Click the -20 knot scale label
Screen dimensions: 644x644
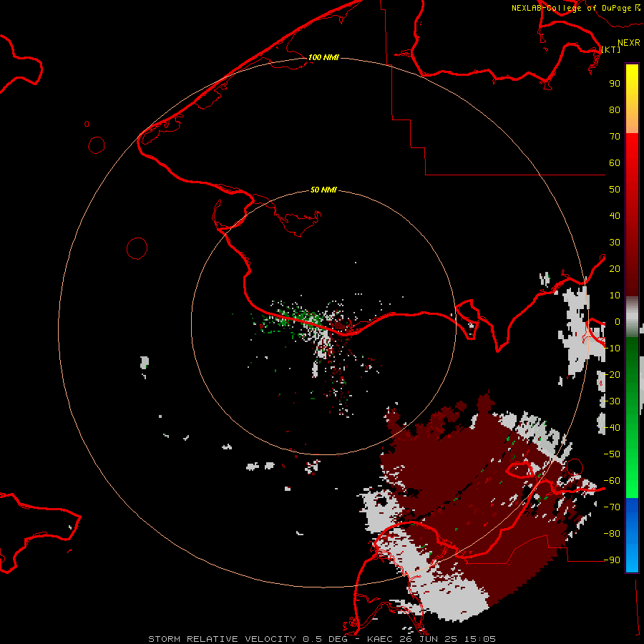[x=612, y=374]
